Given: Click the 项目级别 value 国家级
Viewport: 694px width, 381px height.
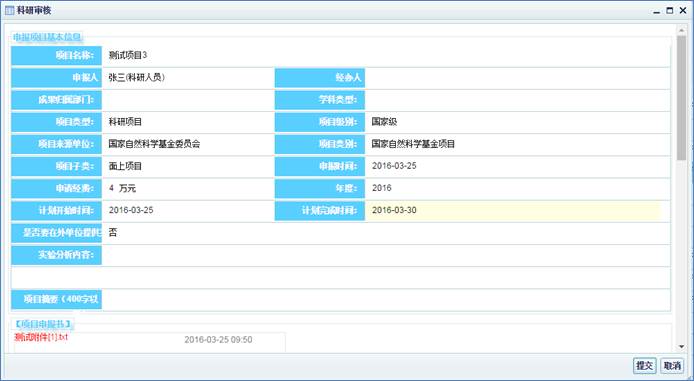Looking at the screenshot, I should click(384, 122).
